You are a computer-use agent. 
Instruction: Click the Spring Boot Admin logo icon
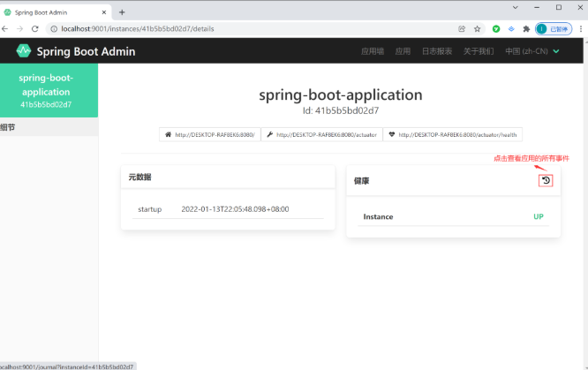(24, 51)
